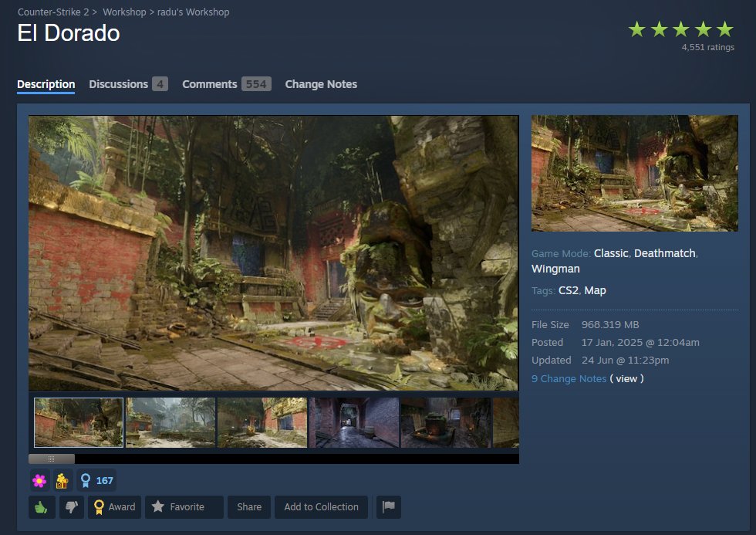Select the fourth dark corridor thumbnail
This screenshot has width=756, height=535.
point(354,422)
